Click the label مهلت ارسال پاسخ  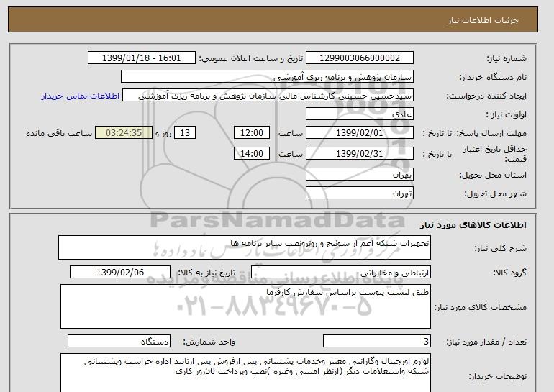pos(493,133)
